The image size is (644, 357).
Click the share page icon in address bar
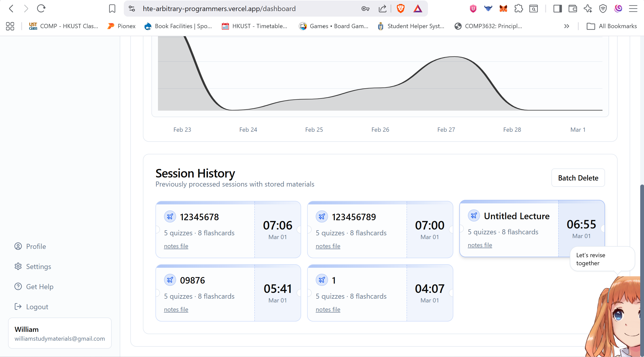pyautogui.click(x=382, y=9)
